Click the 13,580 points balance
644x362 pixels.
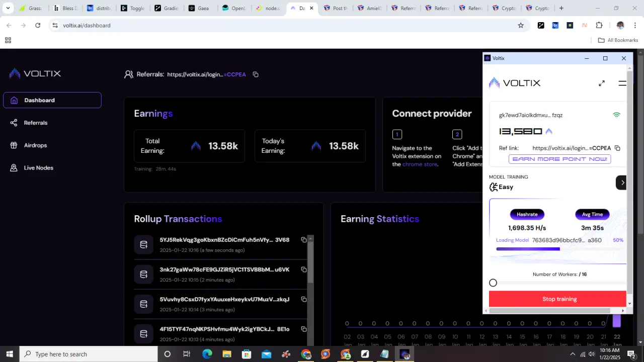point(521,131)
